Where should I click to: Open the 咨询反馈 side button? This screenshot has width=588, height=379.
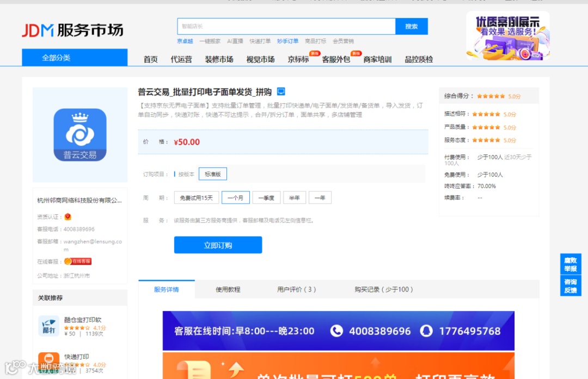tap(571, 286)
